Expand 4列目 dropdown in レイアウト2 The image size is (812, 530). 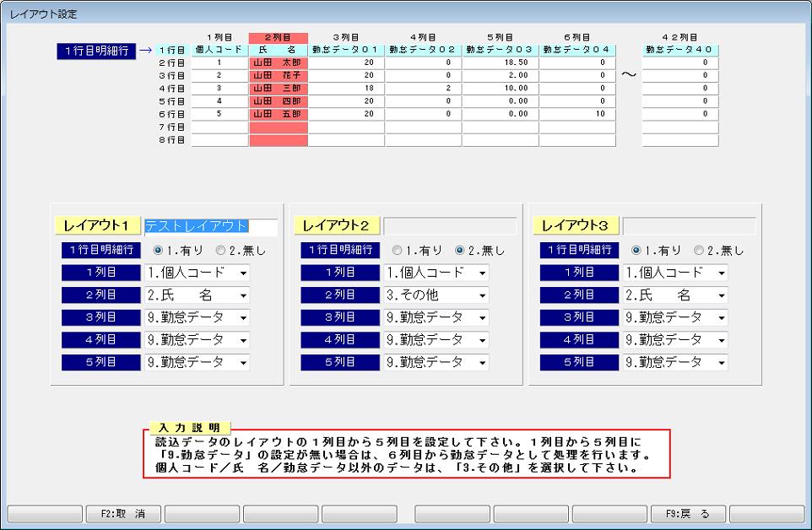[436, 340]
